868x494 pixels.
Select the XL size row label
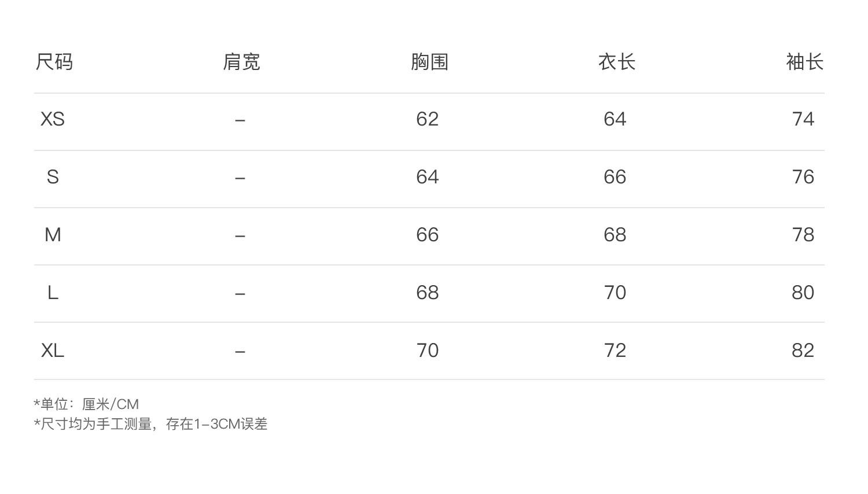pyautogui.click(x=53, y=351)
